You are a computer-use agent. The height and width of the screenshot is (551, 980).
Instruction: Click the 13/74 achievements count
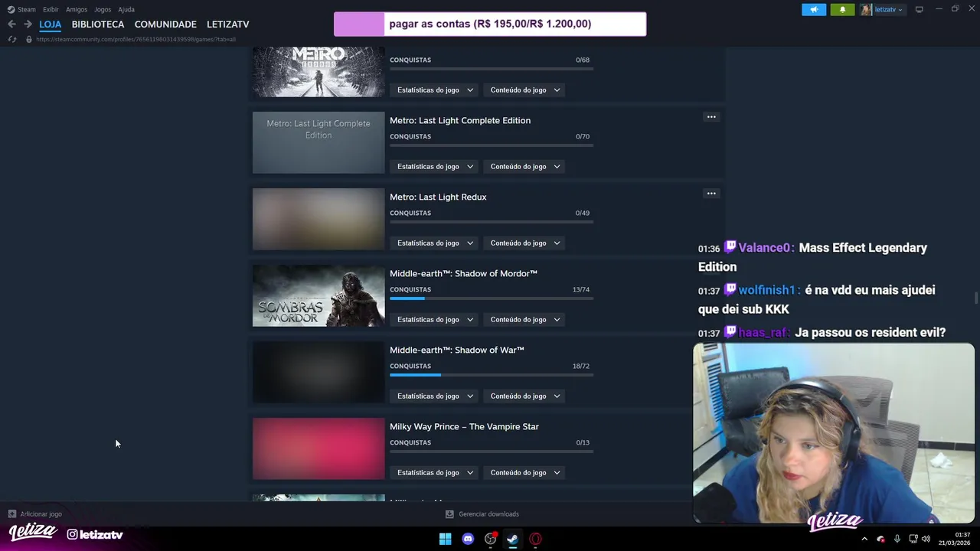581,289
